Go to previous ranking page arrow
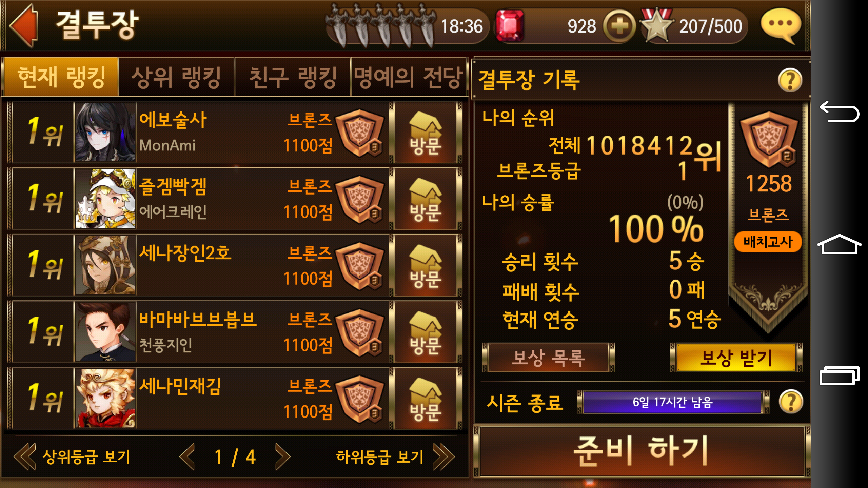868x488 pixels. pyautogui.click(x=187, y=456)
